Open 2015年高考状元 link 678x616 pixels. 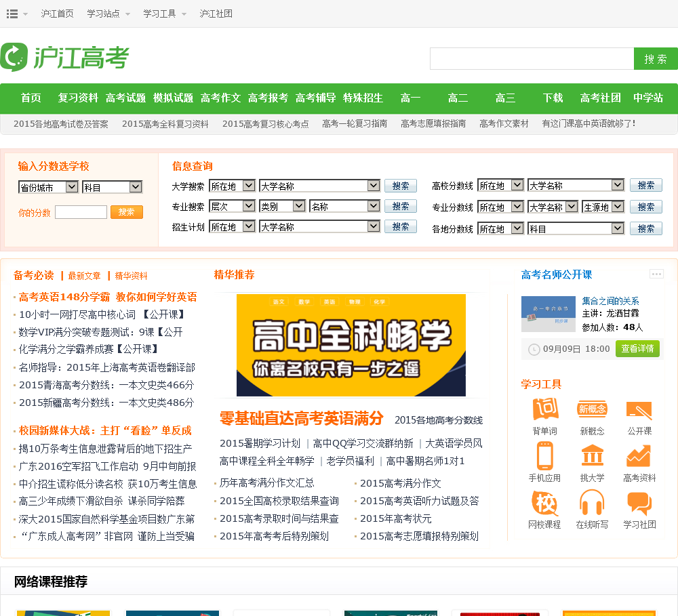pos(396,518)
